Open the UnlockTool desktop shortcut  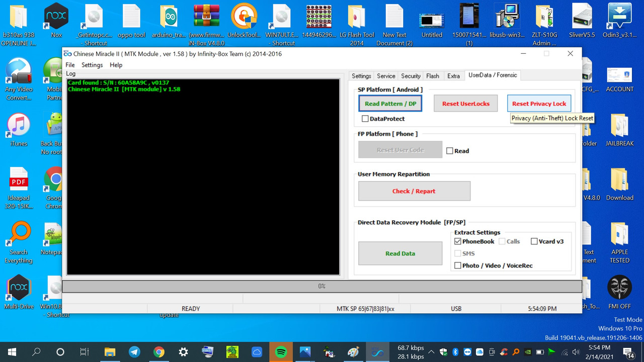pyautogui.click(x=244, y=20)
